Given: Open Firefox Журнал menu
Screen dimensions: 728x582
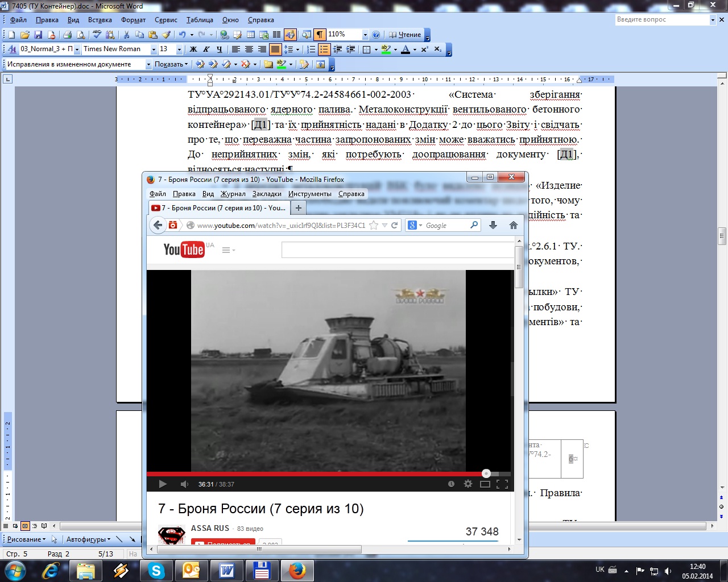Looking at the screenshot, I should (x=233, y=194).
